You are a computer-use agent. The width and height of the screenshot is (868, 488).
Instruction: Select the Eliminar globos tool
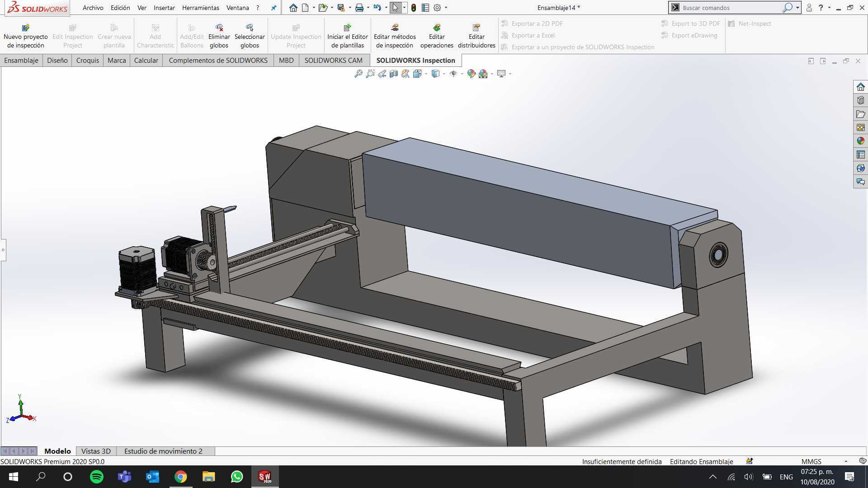(x=219, y=37)
